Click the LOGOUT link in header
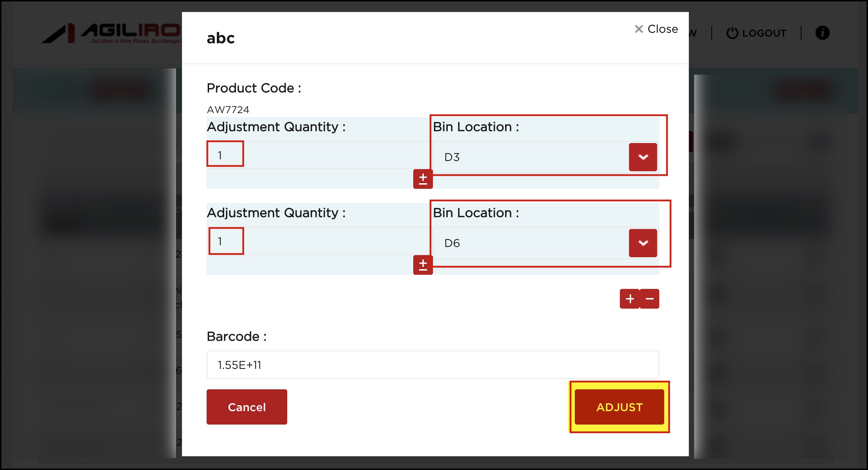This screenshot has height=470, width=868. 764,33
